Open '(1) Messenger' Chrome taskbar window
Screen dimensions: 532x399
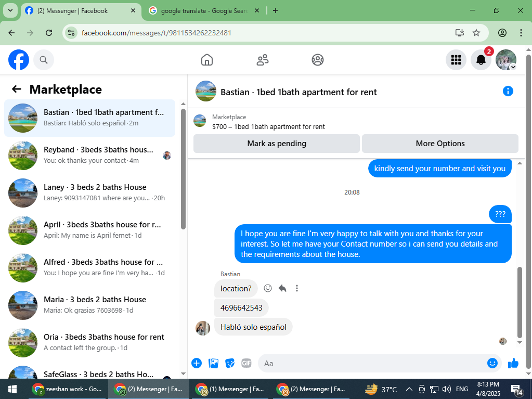tap(230, 389)
